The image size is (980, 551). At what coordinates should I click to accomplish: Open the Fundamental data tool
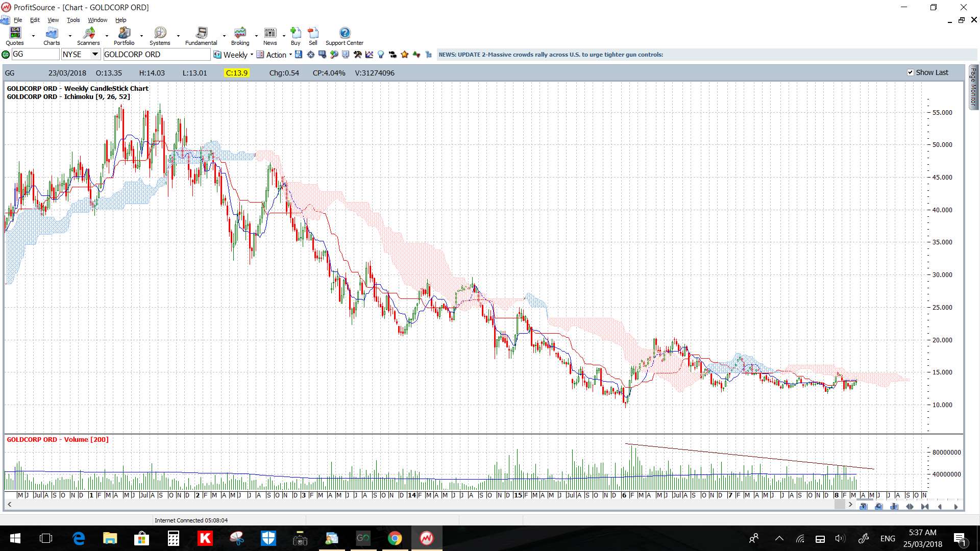(201, 36)
